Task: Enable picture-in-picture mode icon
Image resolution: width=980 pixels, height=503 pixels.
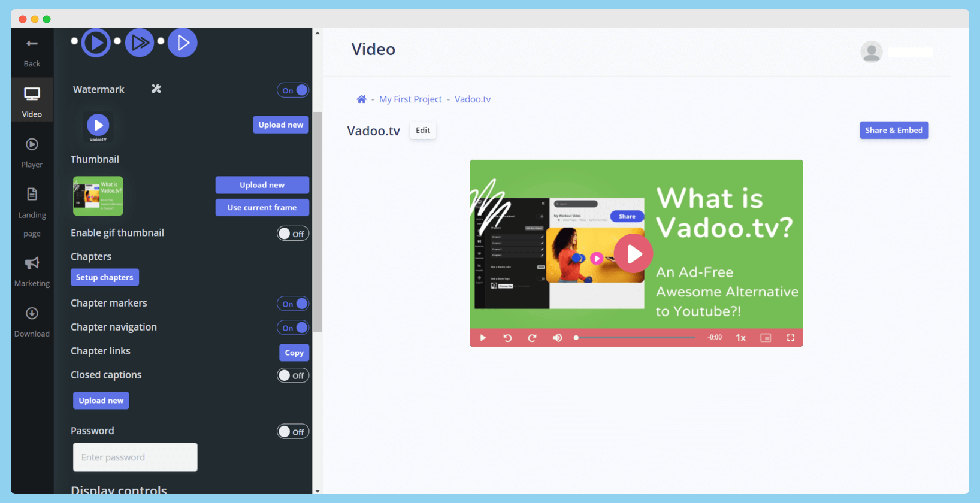Action: [x=766, y=338]
